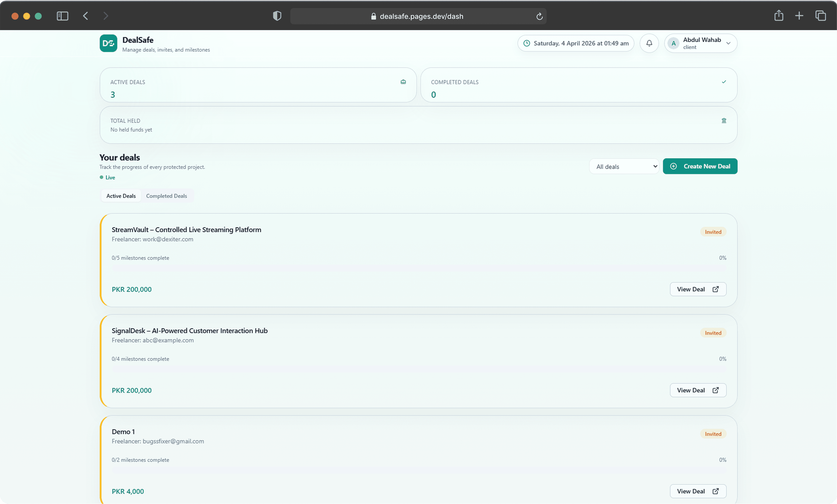Reload the page with the refresh icon
The image size is (837, 504).
539,16
